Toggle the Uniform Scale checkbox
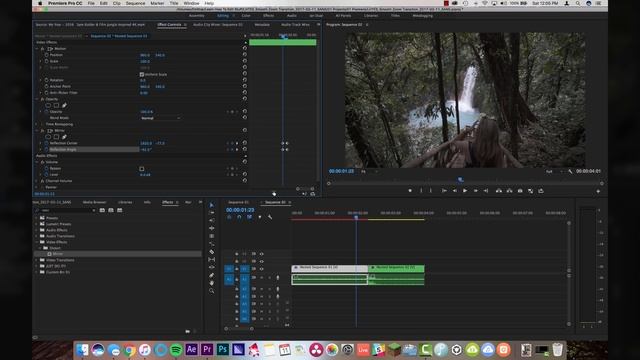Image resolution: width=640 pixels, height=360 pixels. (142, 74)
